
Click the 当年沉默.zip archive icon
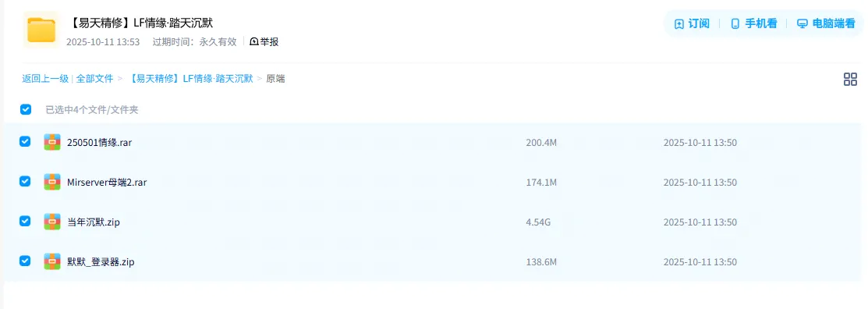(x=52, y=222)
